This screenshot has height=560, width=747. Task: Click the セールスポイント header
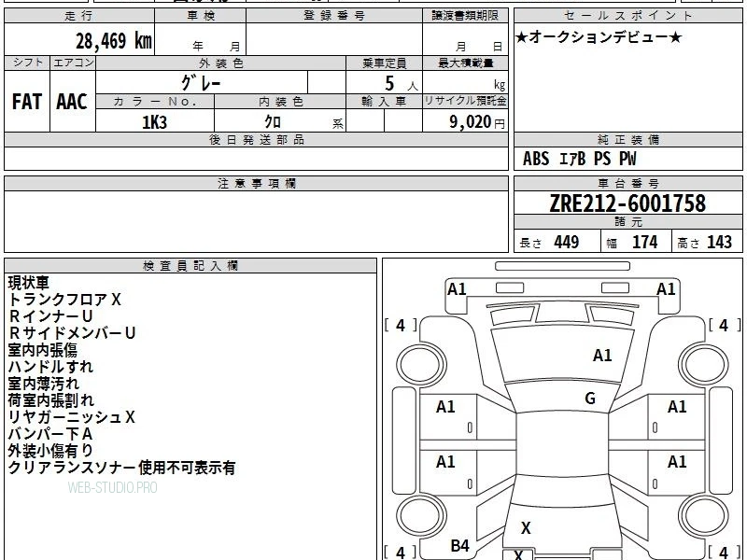pyautogui.click(x=627, y=16)
